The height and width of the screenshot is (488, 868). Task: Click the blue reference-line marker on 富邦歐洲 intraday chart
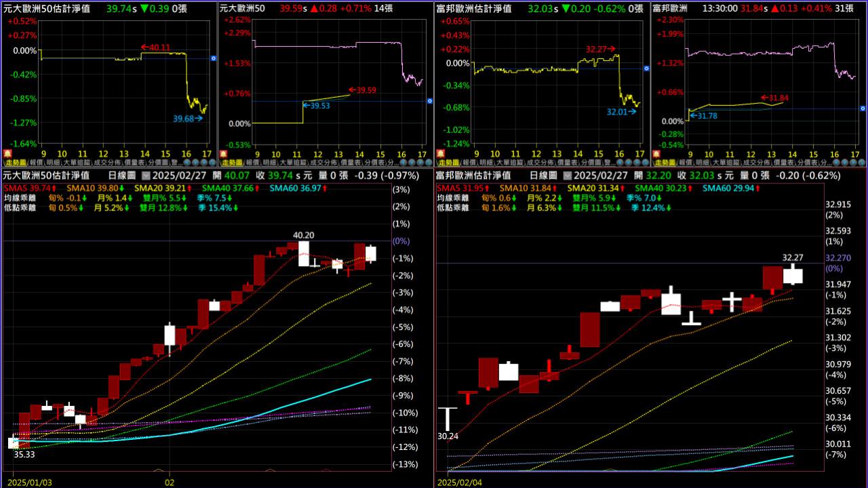click(x=863, y=108)
